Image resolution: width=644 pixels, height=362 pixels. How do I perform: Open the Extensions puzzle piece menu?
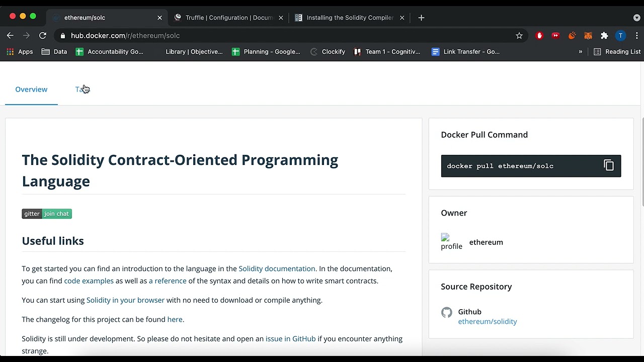click(604, 36)
